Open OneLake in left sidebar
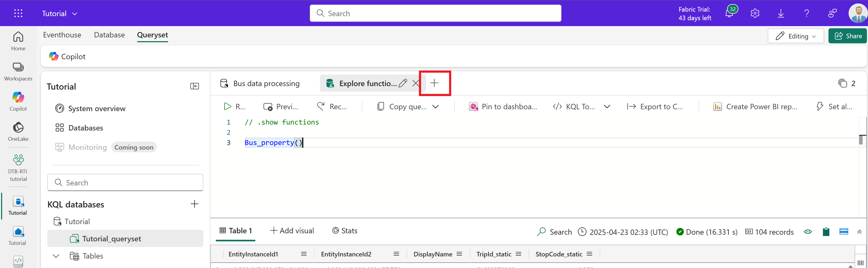 pos(18,132)
